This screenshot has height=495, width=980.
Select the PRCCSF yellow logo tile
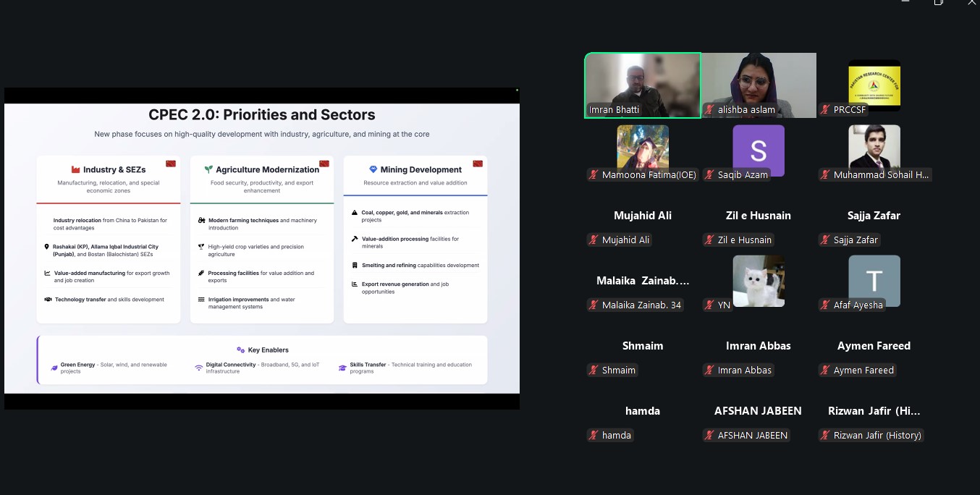click(x=874, y=83)
